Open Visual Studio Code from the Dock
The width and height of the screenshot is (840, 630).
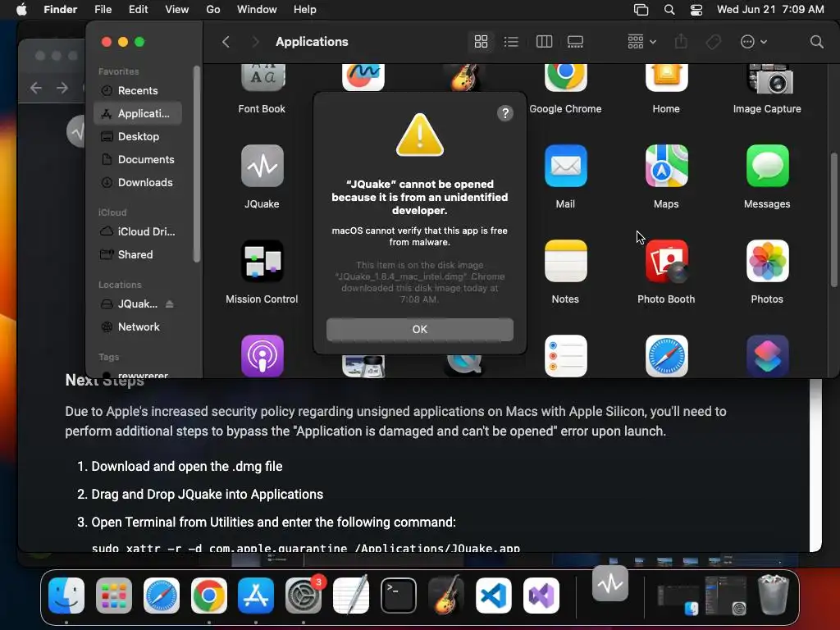click(x=494, y=596)
